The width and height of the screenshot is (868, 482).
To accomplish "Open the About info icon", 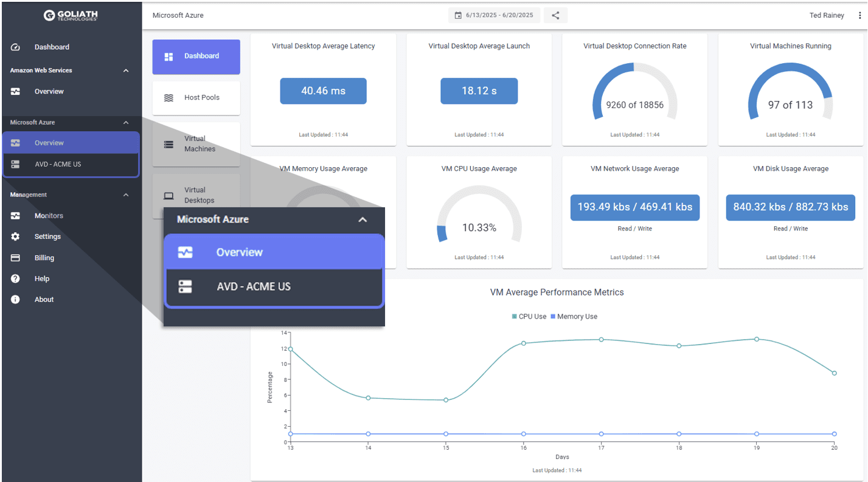I will [x=16, y=299].
